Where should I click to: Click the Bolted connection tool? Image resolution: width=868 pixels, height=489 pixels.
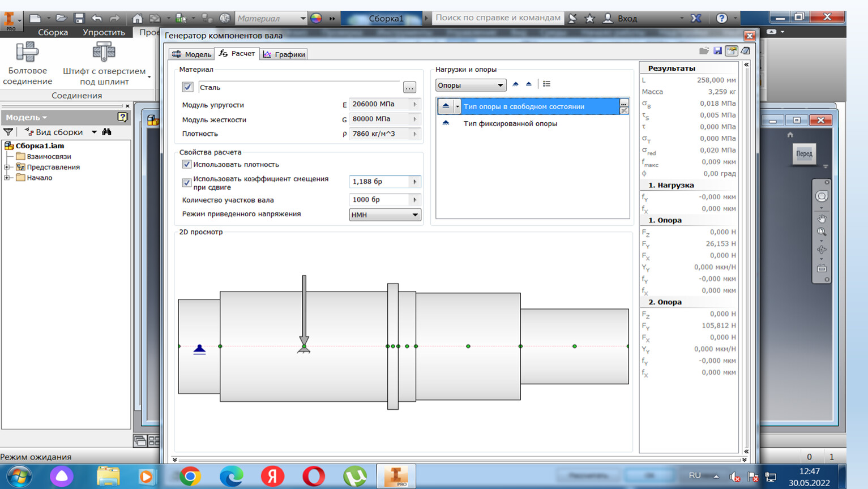coord(27,63)
